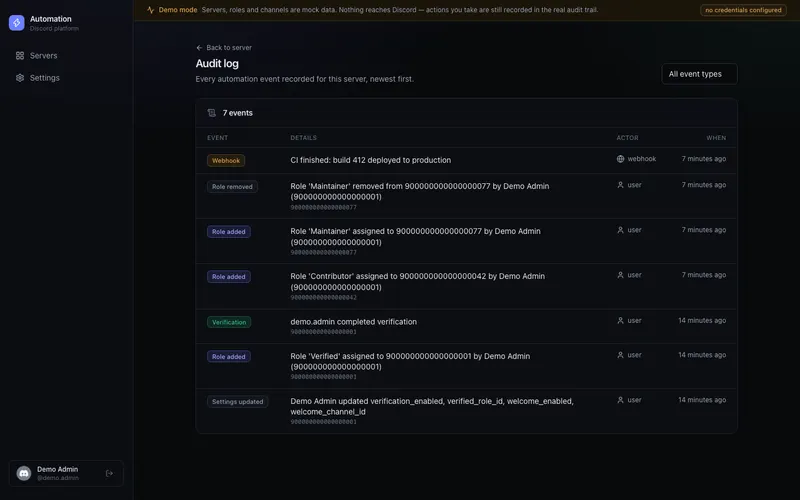
Task: Click the logout icon beside Demo Admin
Action: 109,473
